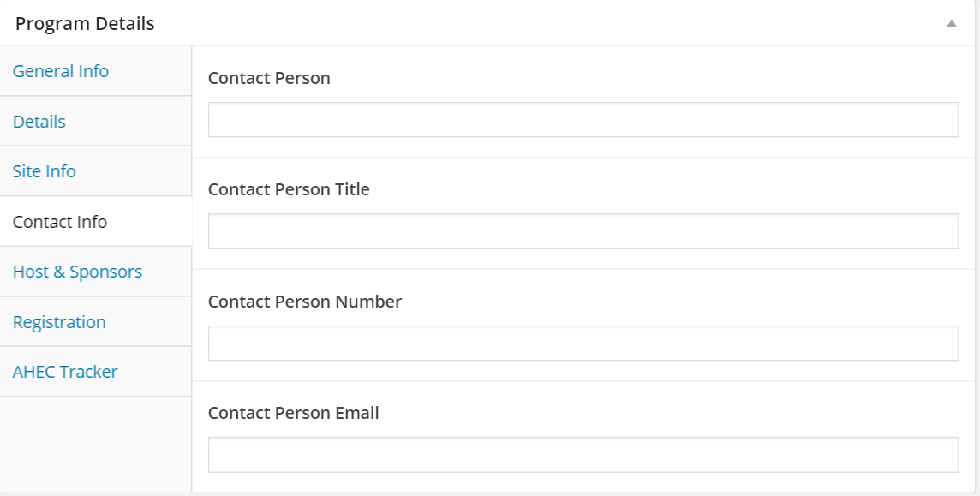Viewport: 980px width, 496px height.
Task: Select the Site Info tab
Action: [45, 171]
